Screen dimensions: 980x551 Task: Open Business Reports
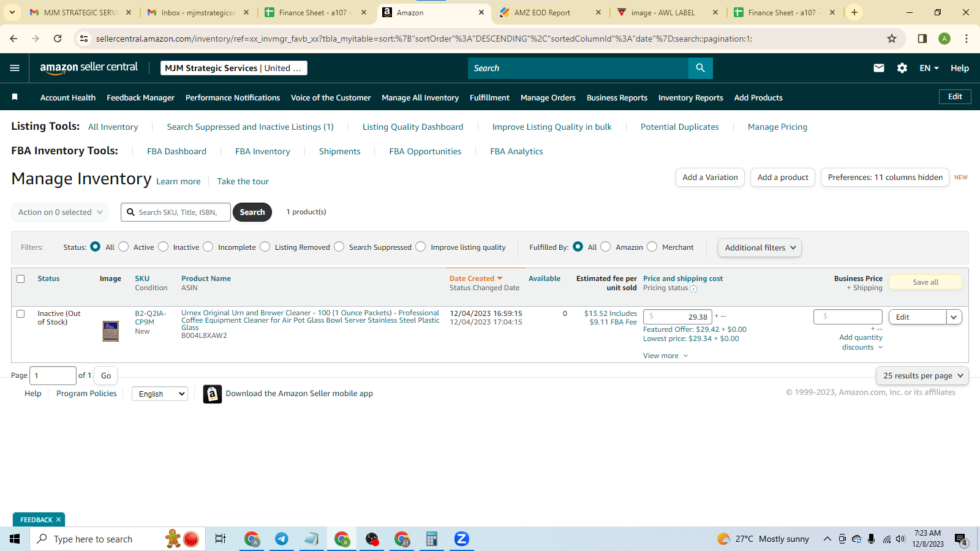617,97
